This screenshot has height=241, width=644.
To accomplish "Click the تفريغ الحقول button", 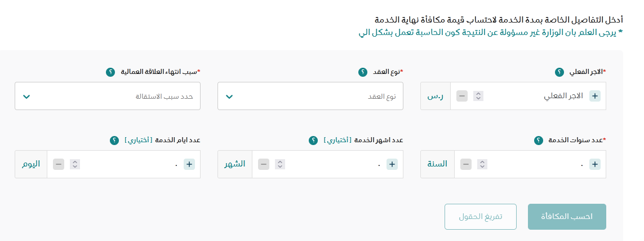I will coord(480,217).
